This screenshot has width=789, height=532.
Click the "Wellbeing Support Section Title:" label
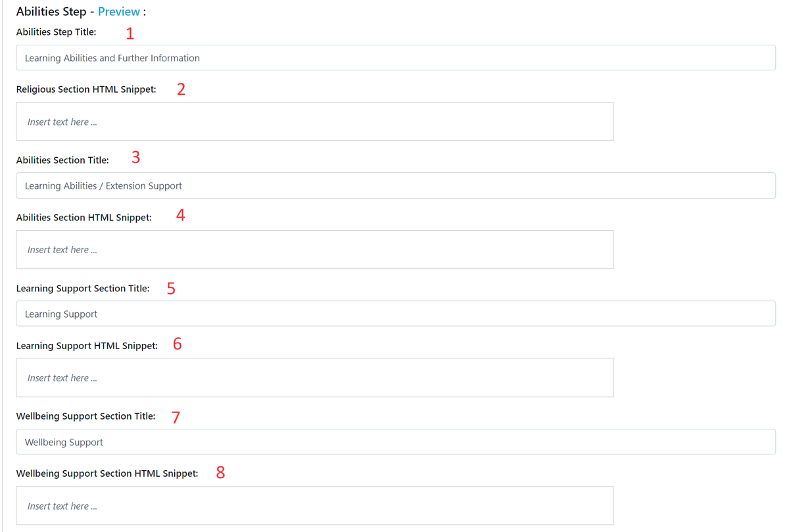[x=86, y=416]
